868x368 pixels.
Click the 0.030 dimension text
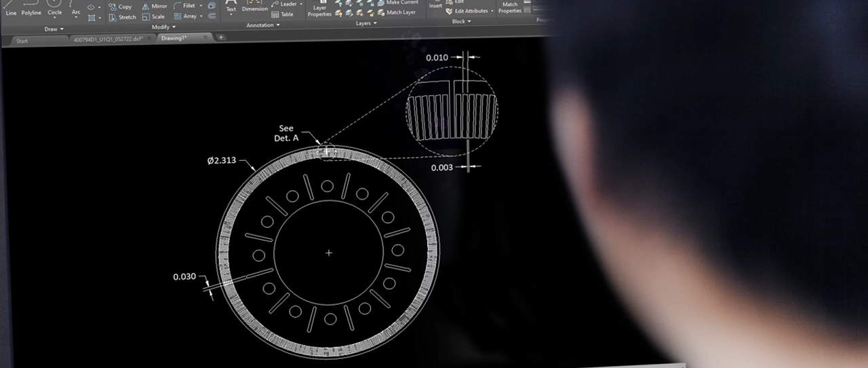tap(184, 276)
